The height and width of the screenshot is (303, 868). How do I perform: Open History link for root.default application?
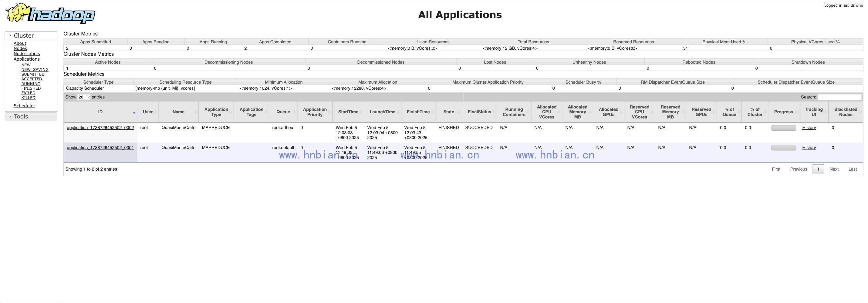click(x=809, y=148)
